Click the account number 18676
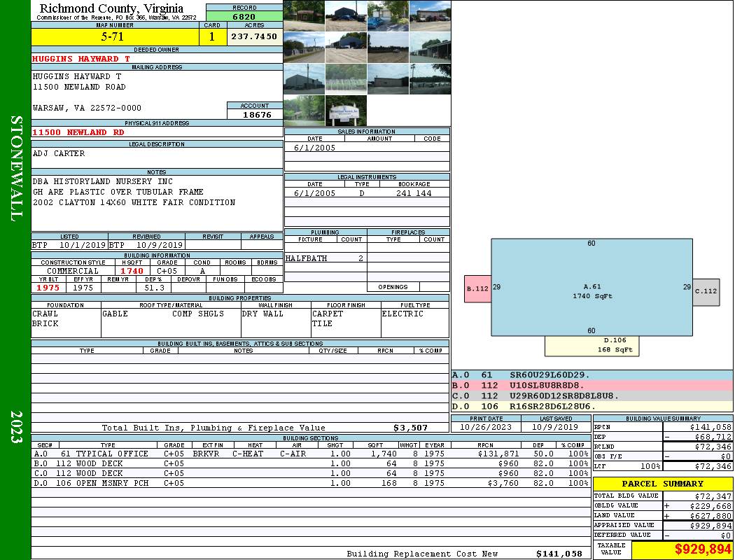This screenshot has width=735, height=560. [255, 114]
